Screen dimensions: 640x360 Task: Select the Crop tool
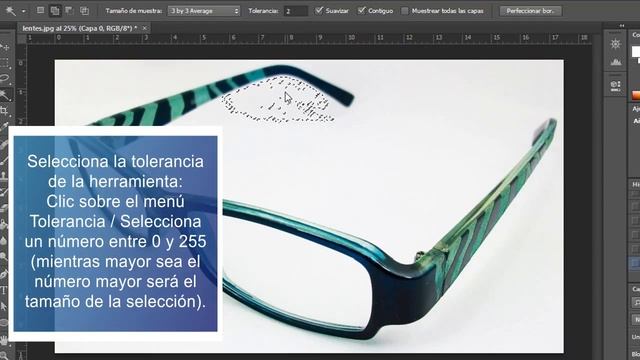tap(4, 111)
